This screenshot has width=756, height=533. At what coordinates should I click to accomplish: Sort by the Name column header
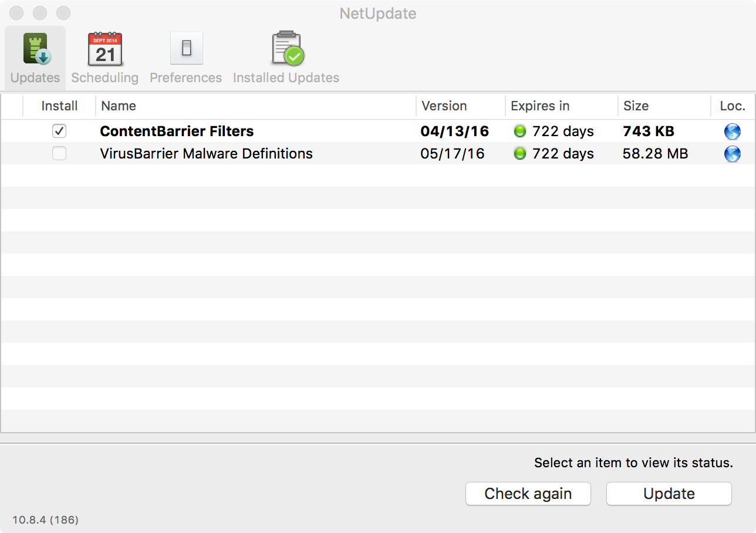point(256,106)
